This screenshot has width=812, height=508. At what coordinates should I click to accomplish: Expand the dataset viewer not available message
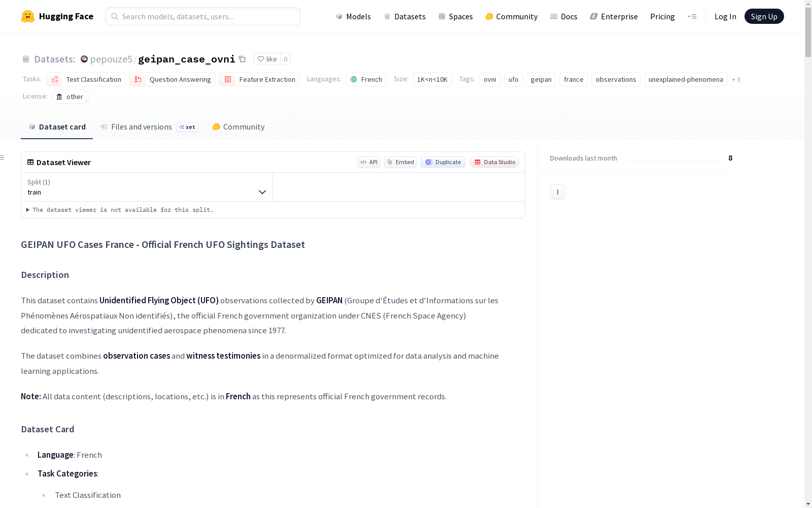(120, 210)
